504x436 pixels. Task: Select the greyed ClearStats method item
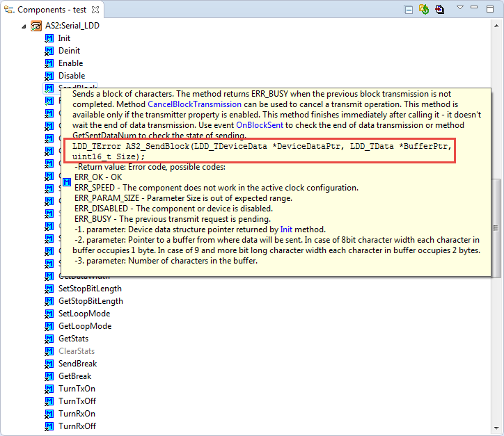click(x=77, y=351)
